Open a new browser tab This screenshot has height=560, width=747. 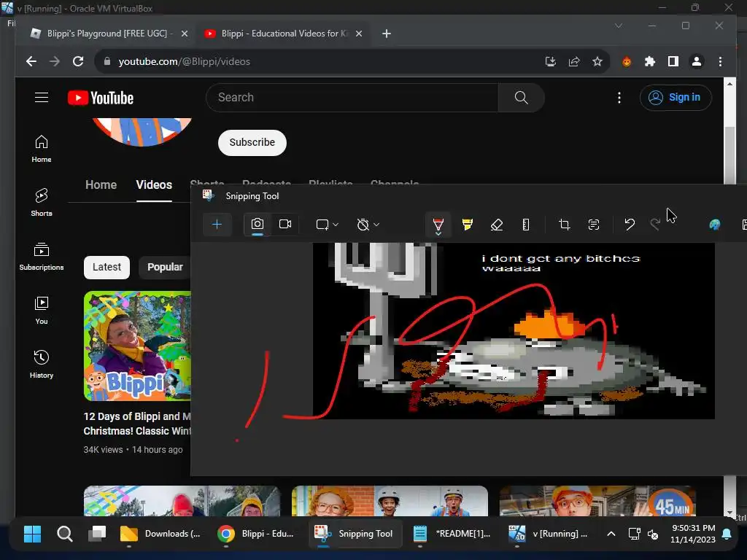tap(387, 34)
